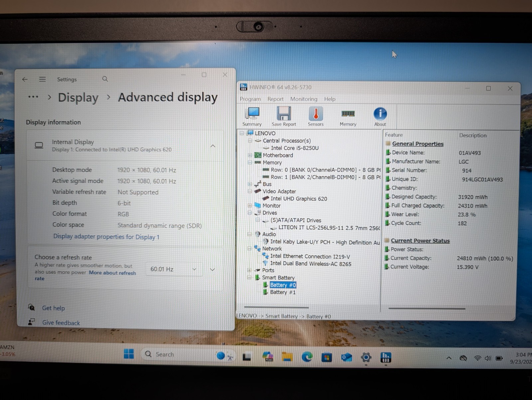Launch Microsoft Edge from the taskbar

point(307,357)
